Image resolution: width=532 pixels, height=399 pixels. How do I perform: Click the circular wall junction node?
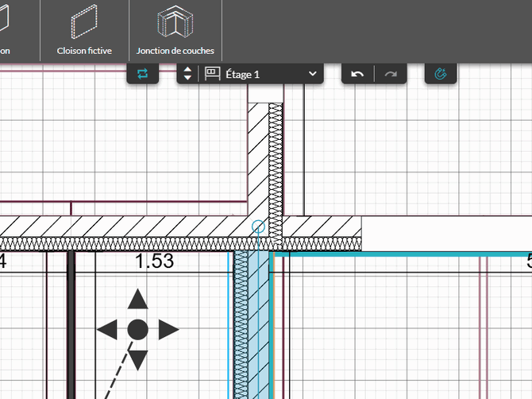258,227
